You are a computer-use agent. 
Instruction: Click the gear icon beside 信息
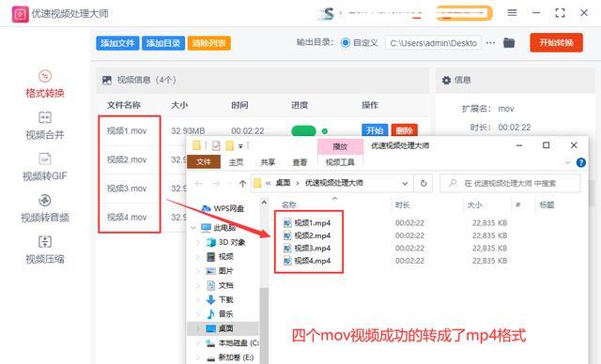point(446,81)
